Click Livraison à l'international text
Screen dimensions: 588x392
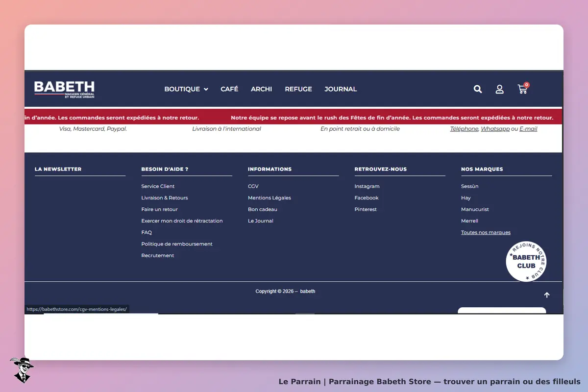[x=226, y=129]
